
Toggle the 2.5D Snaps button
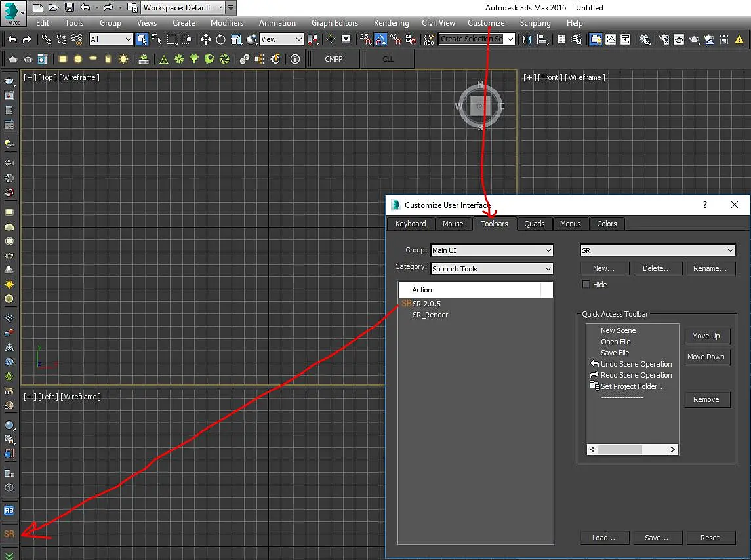point(365,39)
